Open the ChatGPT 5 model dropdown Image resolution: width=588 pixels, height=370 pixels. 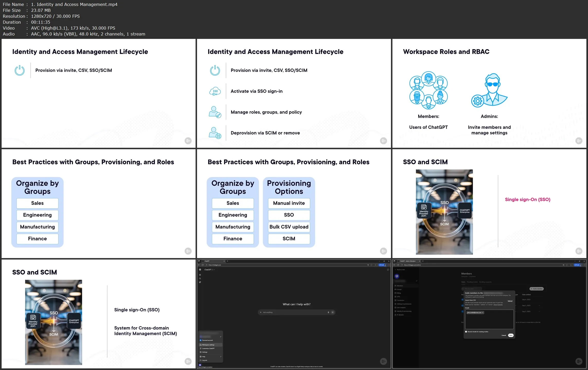[x=209, y=270]
